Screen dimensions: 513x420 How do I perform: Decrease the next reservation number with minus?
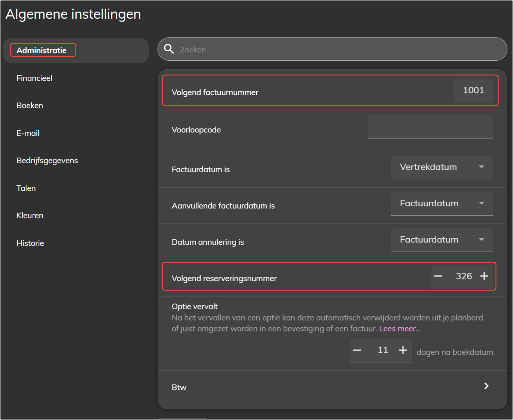pyautogui.click(x=438, y=276)
